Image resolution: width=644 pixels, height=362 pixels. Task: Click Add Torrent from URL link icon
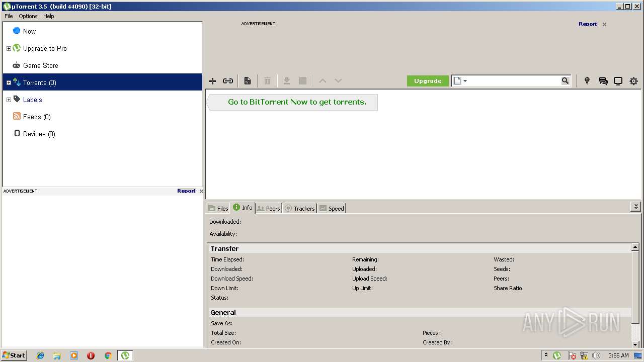pyautogui.click(x=228, y=81)
